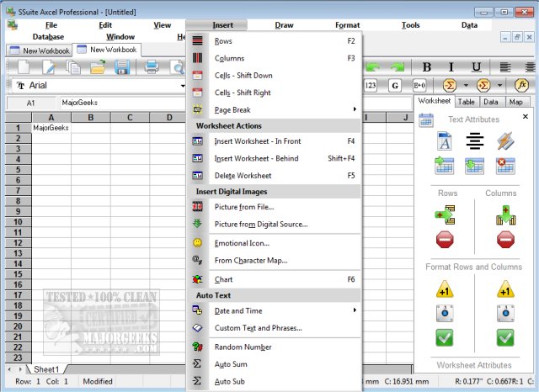Choose Columns from Insert menu
This screenshot has height=392, width=539.
(274, 58)
